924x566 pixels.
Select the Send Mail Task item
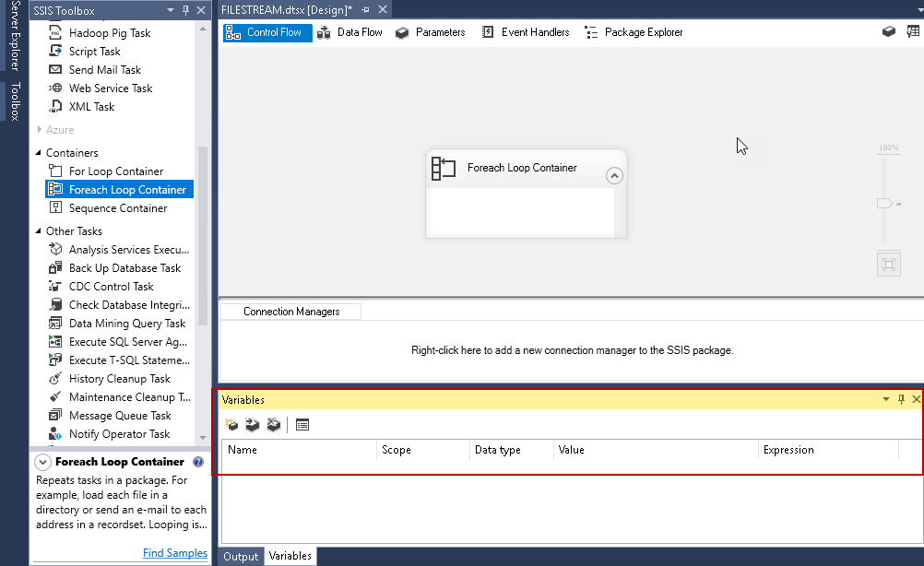click(x=104, y=70)
